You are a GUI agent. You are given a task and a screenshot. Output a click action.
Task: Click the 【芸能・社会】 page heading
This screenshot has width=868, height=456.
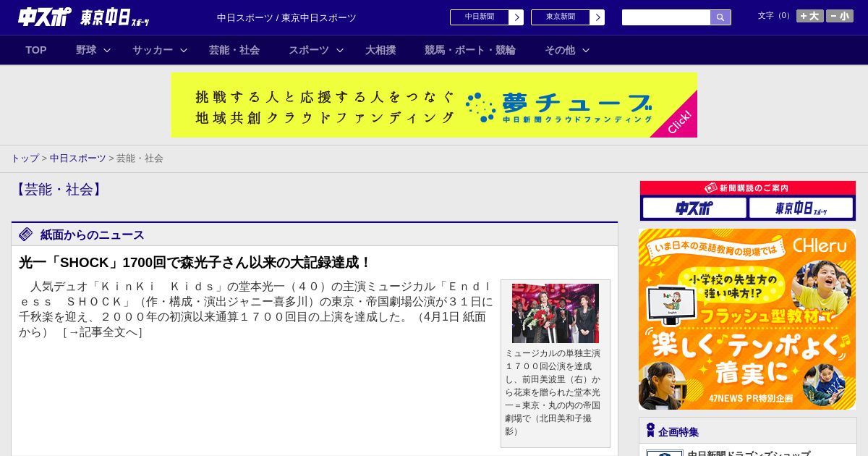(59, 190)
